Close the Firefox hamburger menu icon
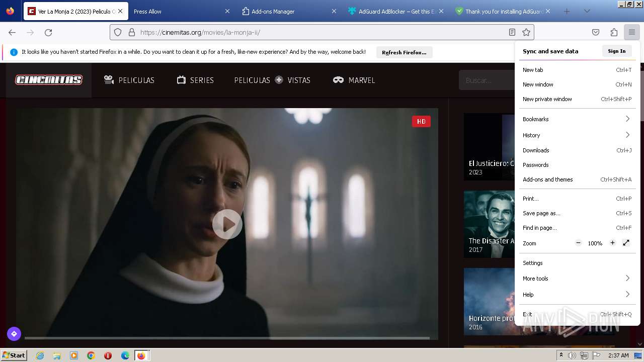The image size is (644, 362). point(632,32)
